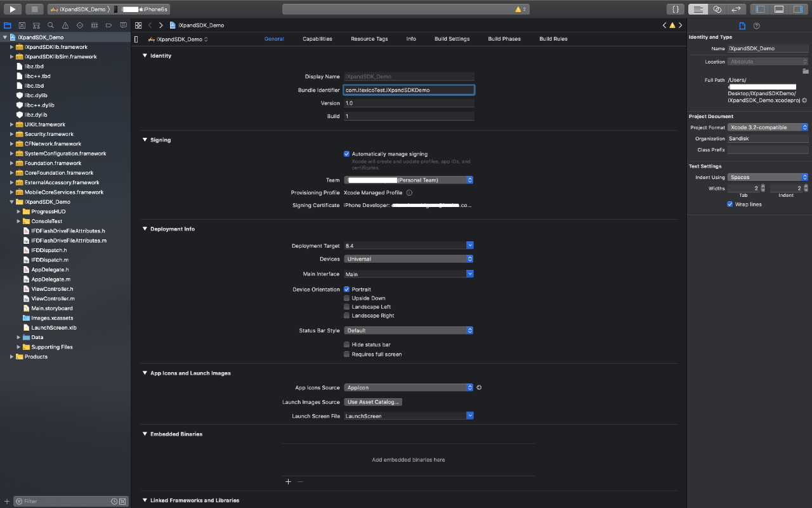Open the code snippets library braces button

[x=676, y=10]
